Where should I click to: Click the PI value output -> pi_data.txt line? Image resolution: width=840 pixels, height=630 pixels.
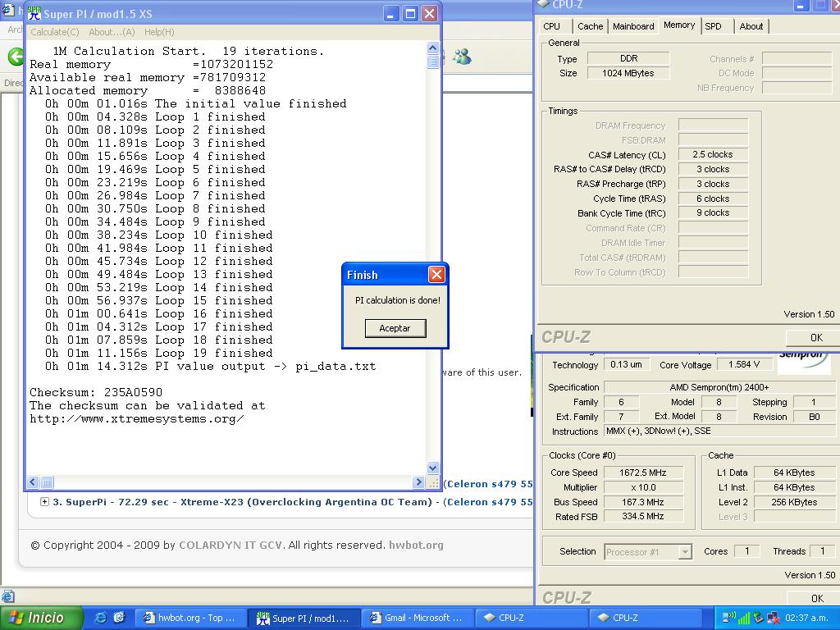pyautogui.click(x=210, y=367)
